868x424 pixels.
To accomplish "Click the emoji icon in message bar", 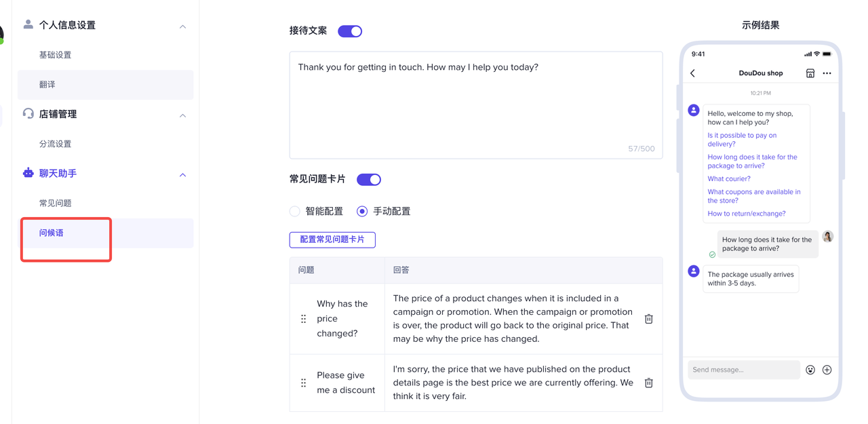I will coord(810,370).
